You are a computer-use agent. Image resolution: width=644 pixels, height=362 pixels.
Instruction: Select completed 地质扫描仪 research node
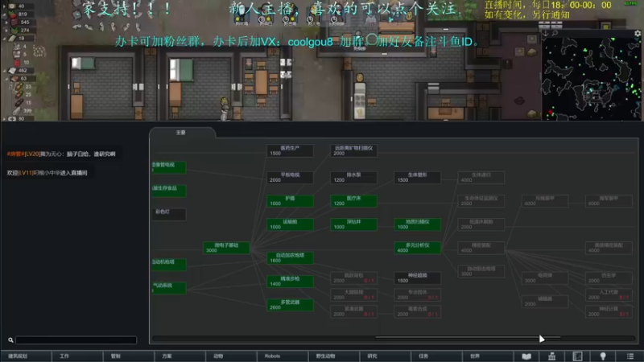[x=417, y=224]
